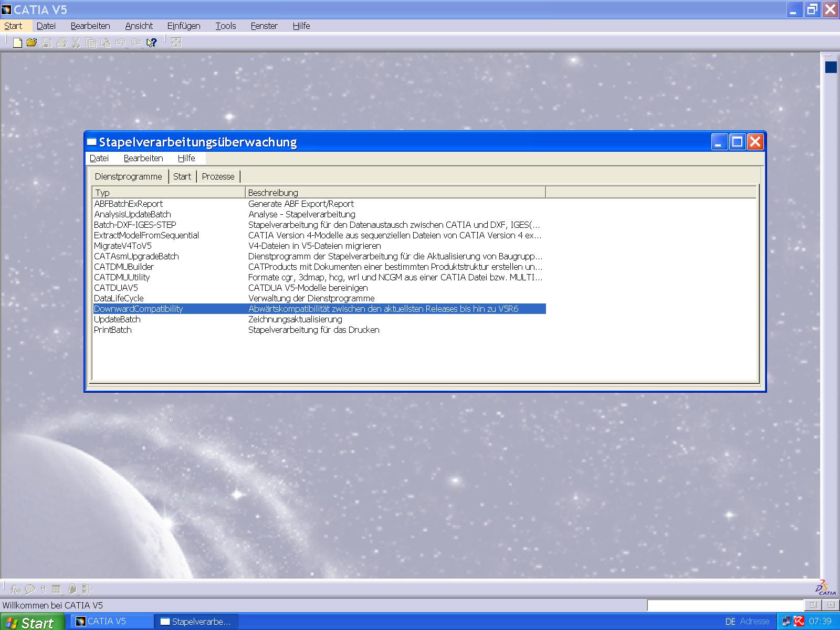Select the AnalysisUpdateBatch row

coord(319,214)
